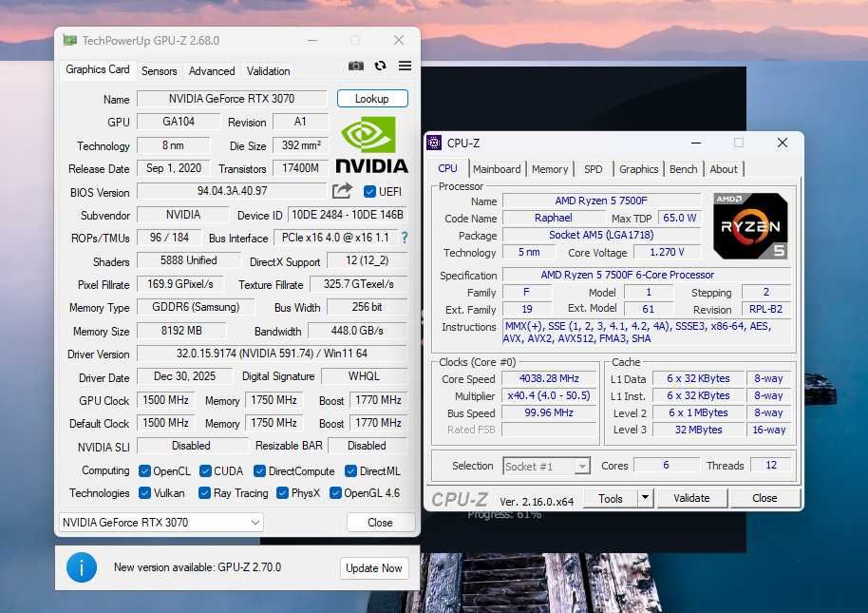Toggle the OpenCL checkbox
The width and height of the screenshot is (868, 613).
144,470
